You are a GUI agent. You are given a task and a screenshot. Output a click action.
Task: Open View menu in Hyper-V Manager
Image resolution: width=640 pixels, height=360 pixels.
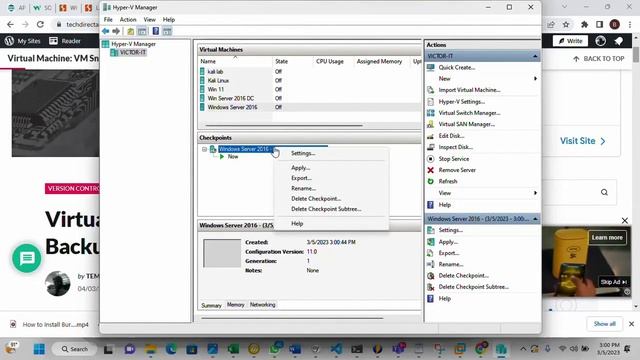pos(149,20)
